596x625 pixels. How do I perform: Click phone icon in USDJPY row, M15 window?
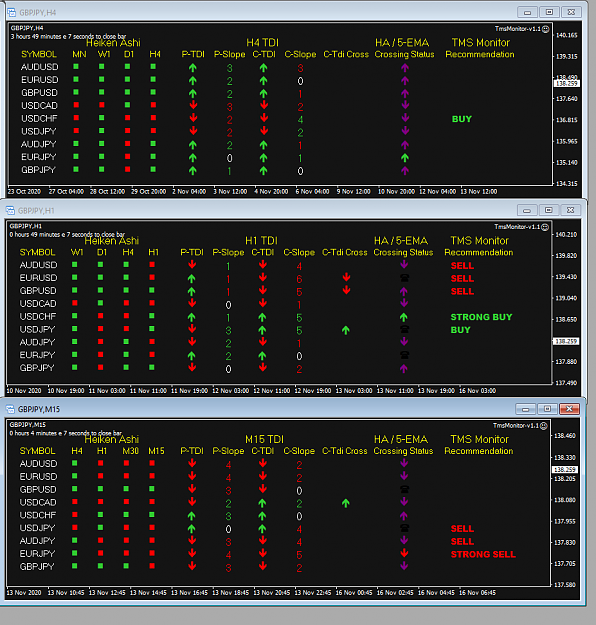click(x=404, y=528)
